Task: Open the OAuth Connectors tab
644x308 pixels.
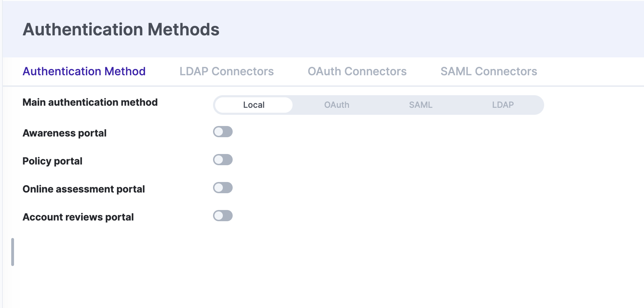Action: pyautogui.click(x=357, y=71)
